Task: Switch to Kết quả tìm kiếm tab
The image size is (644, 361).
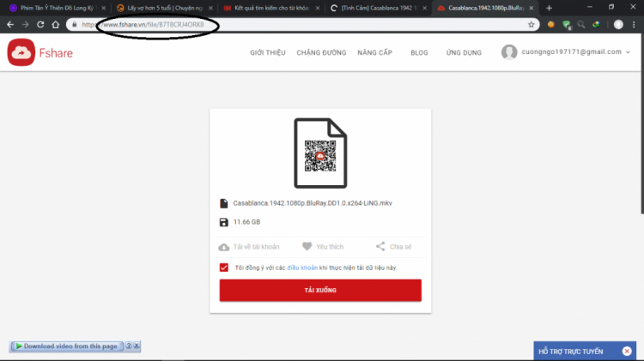Action: 271,8
